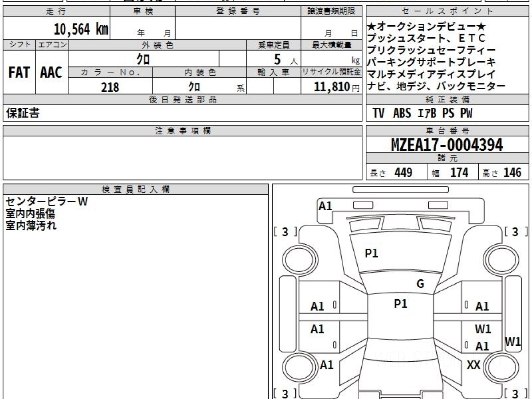Select the プッシュスタート、ETC line
Viewport: 532px width, 399px height.
[427, 39]
